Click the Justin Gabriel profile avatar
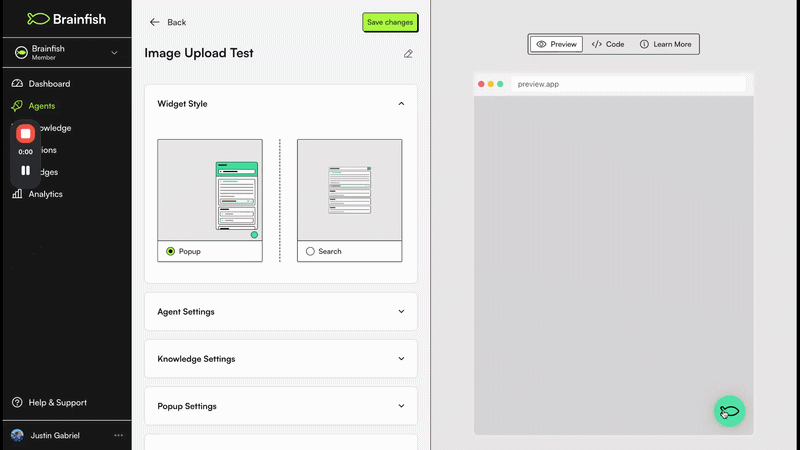 click(17, 435)
